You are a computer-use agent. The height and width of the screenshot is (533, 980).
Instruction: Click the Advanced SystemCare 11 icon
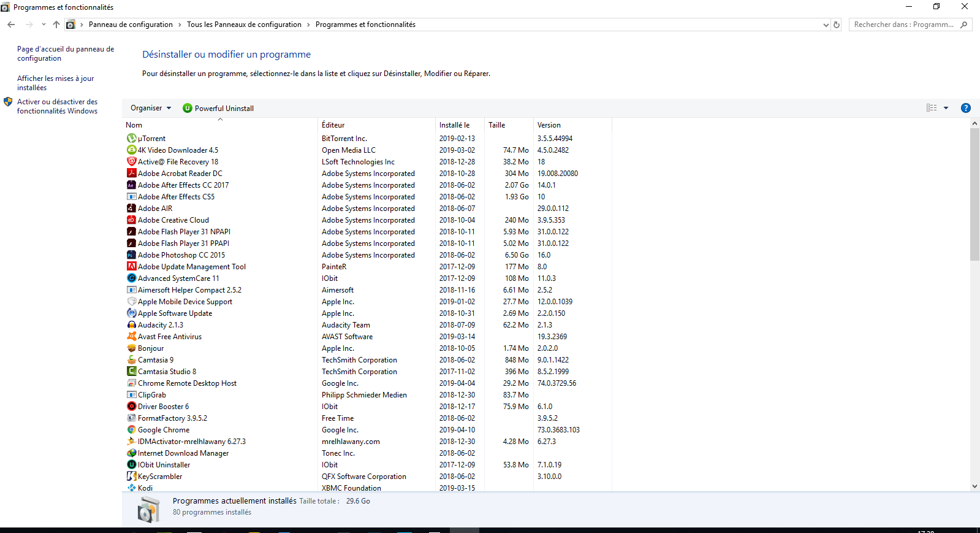tap(131, 278)
